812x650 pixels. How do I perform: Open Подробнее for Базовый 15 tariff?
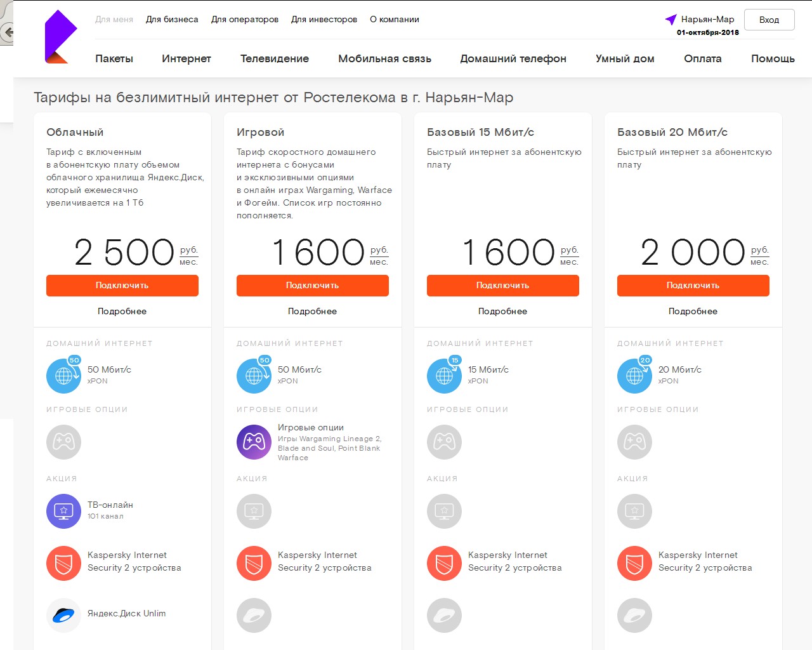tap(502, 311)
